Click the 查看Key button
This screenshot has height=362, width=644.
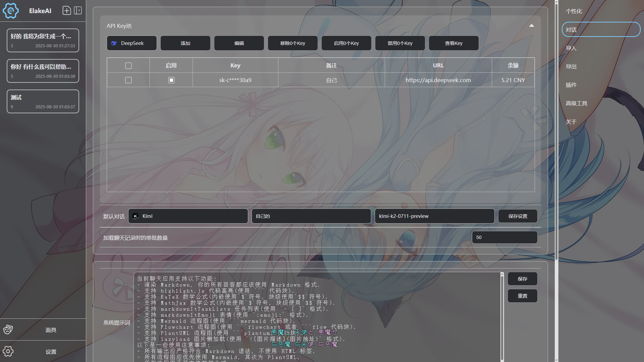(x=454, y=43)
